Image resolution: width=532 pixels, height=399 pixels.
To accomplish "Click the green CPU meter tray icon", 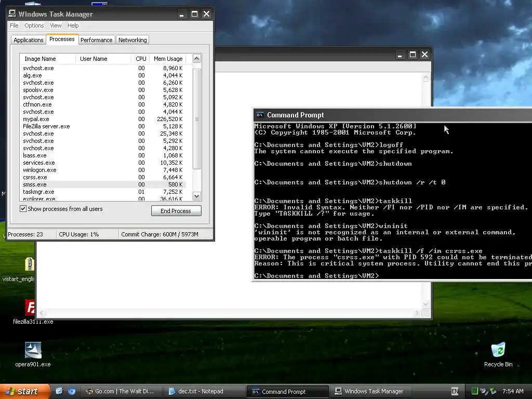I will [475, 391].
